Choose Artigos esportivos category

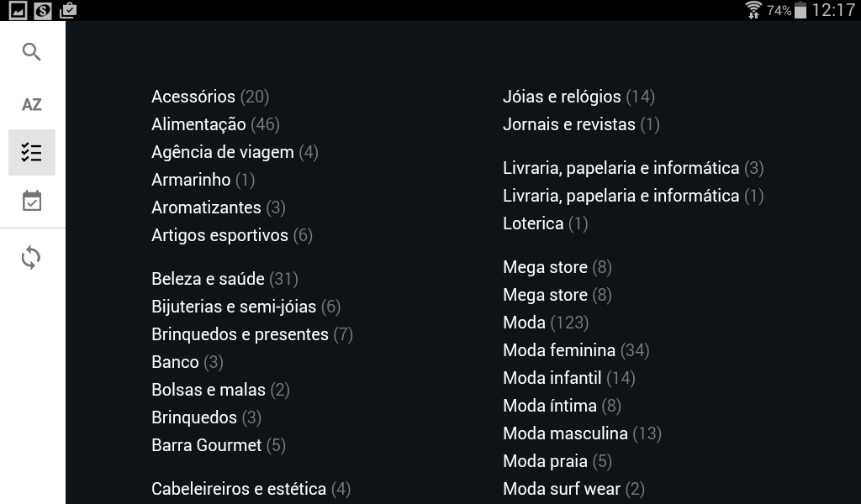pos(231,235)
